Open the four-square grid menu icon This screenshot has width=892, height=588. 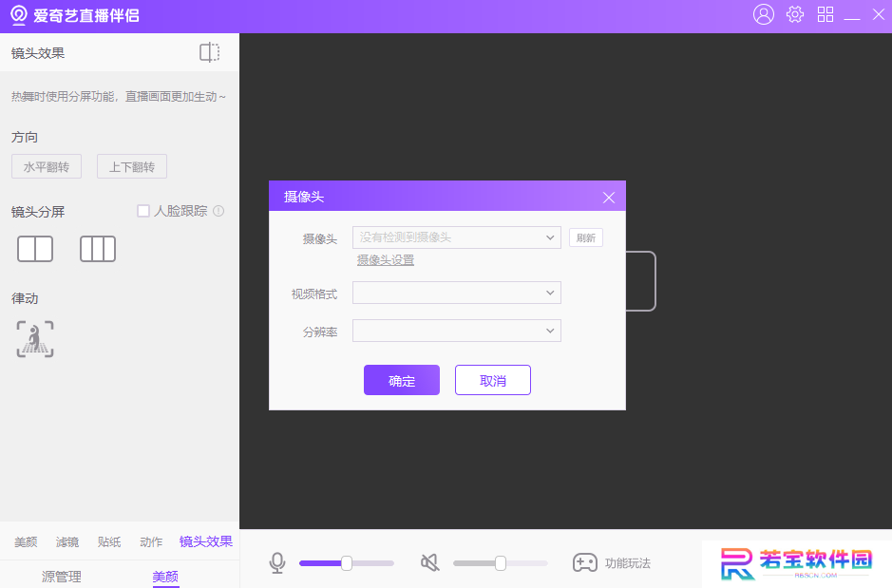click(x=825, y=14)
